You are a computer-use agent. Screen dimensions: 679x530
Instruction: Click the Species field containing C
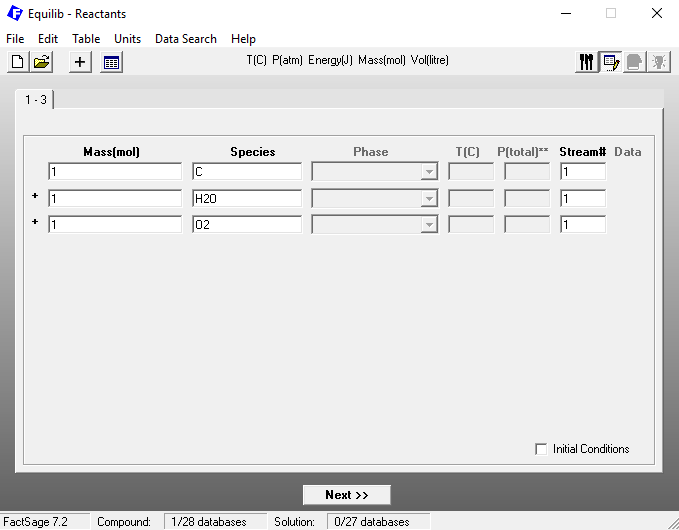click(x=247, y=172)
